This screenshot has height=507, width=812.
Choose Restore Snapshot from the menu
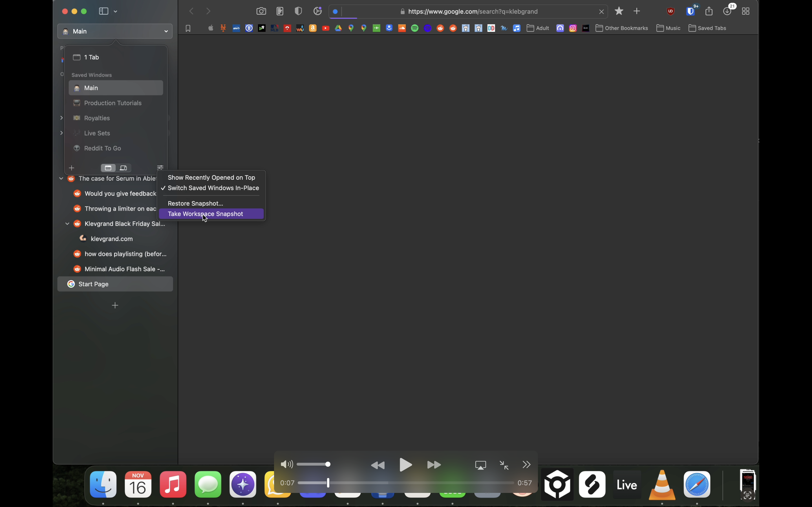click(x=195, y=204)
